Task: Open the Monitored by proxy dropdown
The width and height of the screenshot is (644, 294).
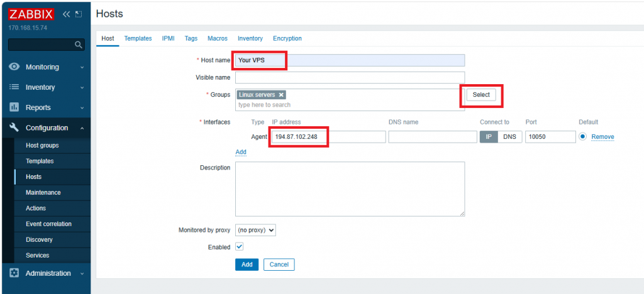Action: [255, 230]
